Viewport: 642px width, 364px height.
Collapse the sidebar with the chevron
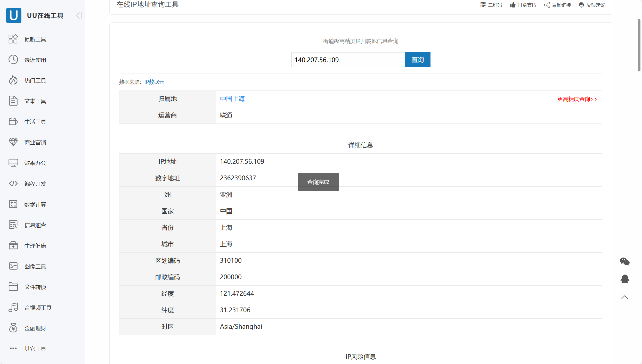(x=79, y=15)
